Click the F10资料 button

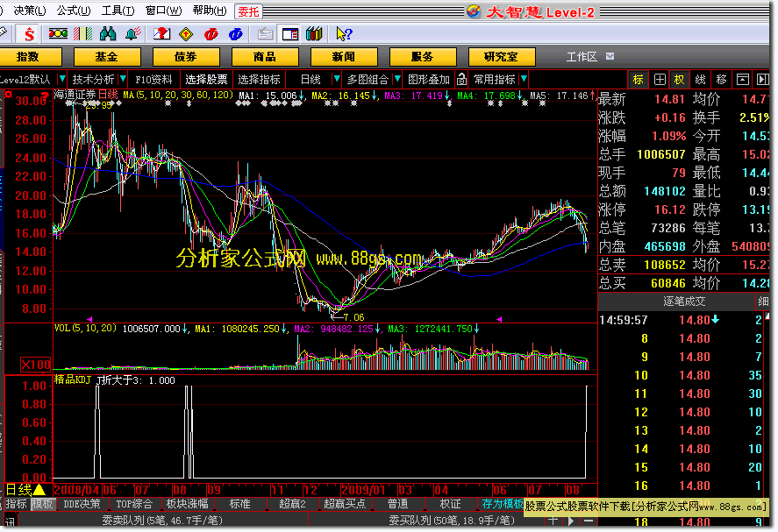pos(153,80)
